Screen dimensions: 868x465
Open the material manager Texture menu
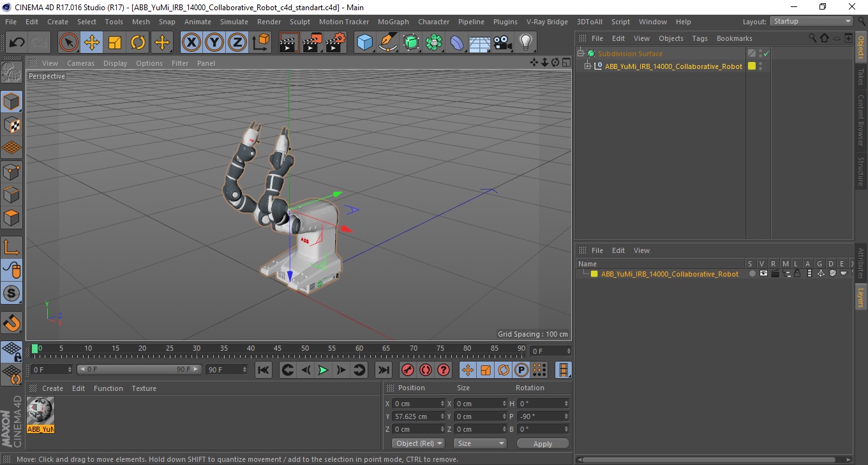coord(144,388)
